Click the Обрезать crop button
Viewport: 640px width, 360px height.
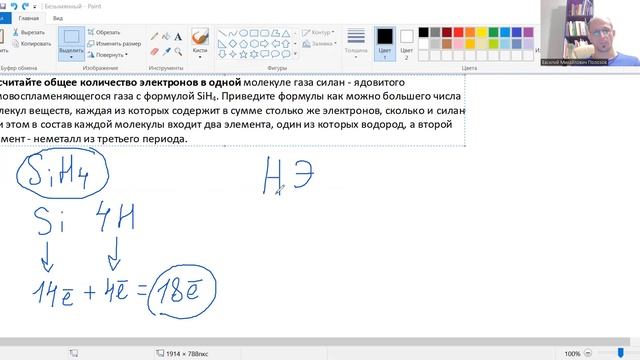(104, 32)
